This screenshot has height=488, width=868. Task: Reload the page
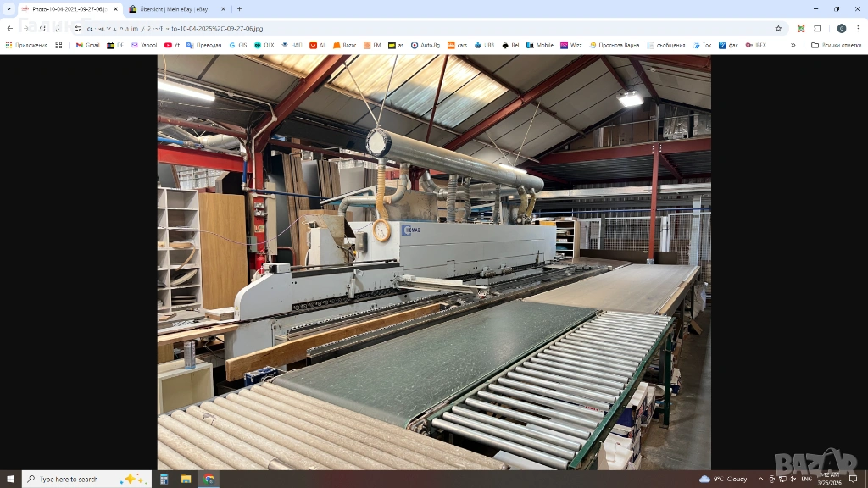(42, 28)
